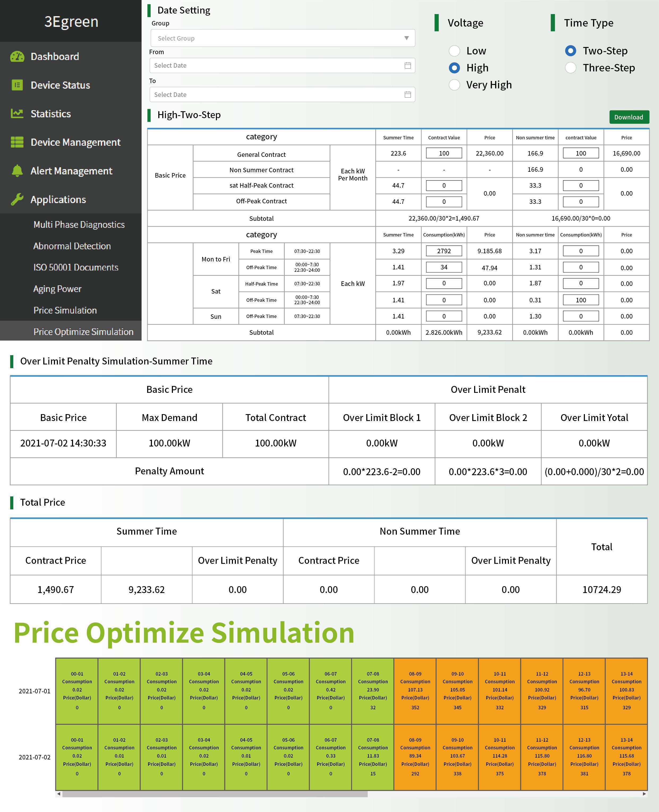Screen dimensions: 659x812
Task: Open Statistics page
Action: (x=50, y=114)
